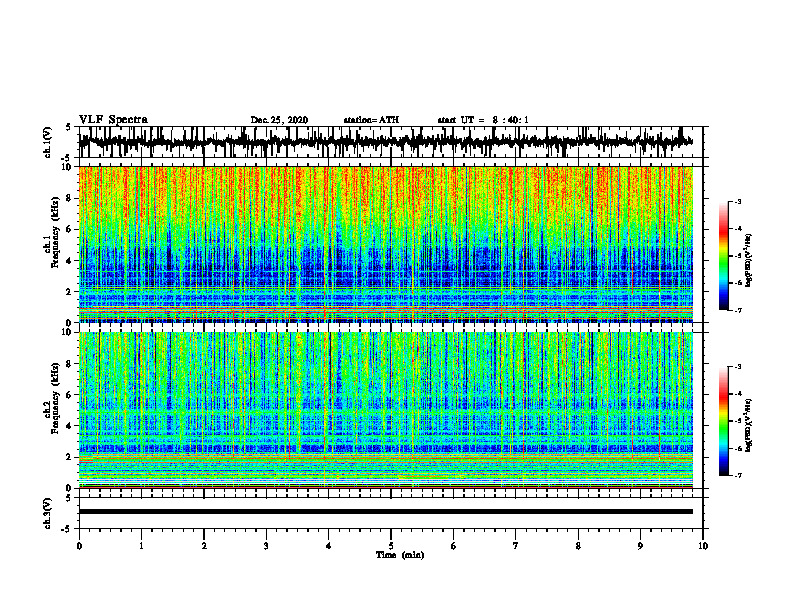Click the ch.2 colorbar log(PSD) unit label
This screenshot has height=612, width=792.
749,425
